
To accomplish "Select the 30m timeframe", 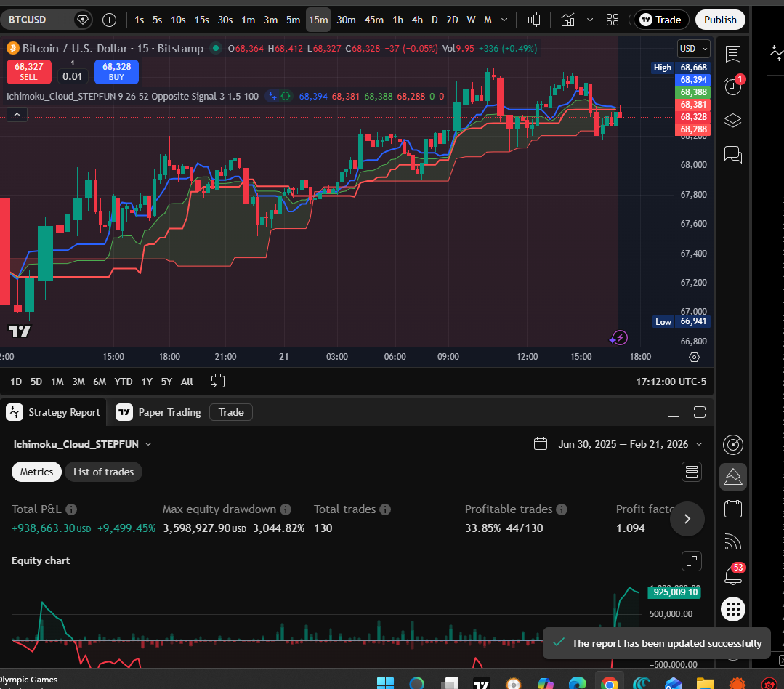I will pos(346,20).
